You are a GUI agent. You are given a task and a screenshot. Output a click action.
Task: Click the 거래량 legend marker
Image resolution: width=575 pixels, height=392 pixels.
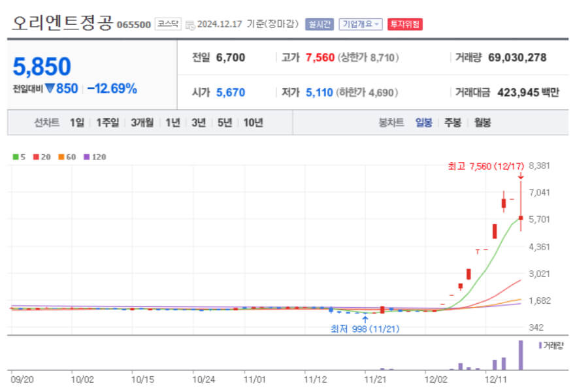pyautogui.click(x=540, y=345)
